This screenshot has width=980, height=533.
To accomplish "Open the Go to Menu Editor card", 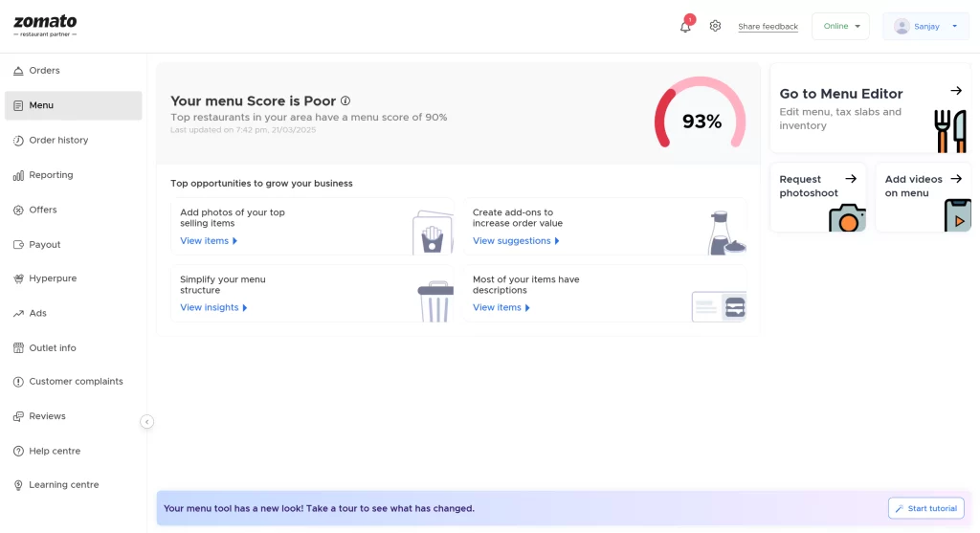I will [x=869, y=109].
